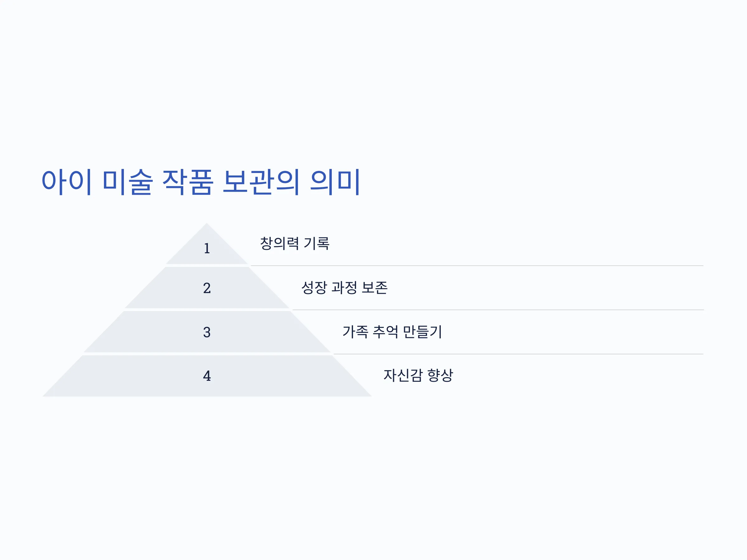The height and width of the screenshot is (560, 747).
Task: Click the word 보관의 in the title
Action: [261, 182]
